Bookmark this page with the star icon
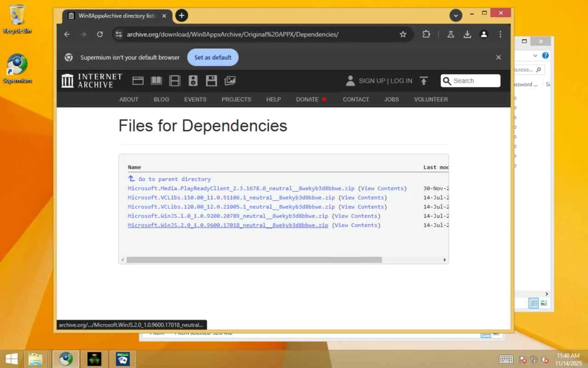The width and height of the screenshot is (588, 368). tap(403, 34)
